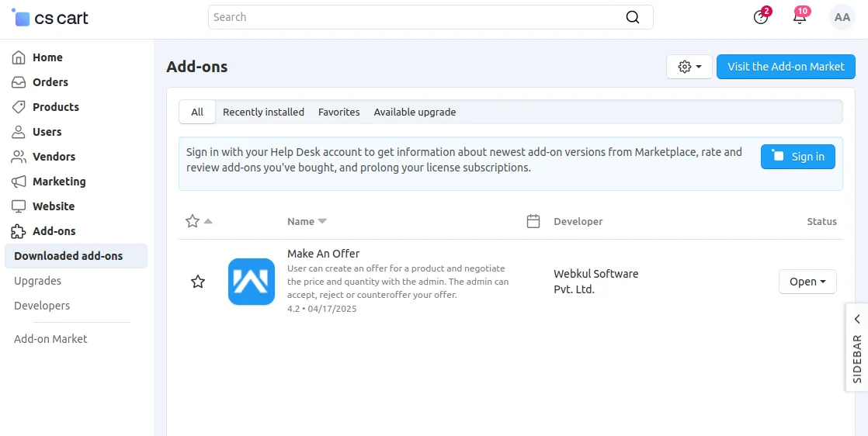Click the CS-Cart logo
The width and height of the screenshot is (868, 436).
pos(50,18)
